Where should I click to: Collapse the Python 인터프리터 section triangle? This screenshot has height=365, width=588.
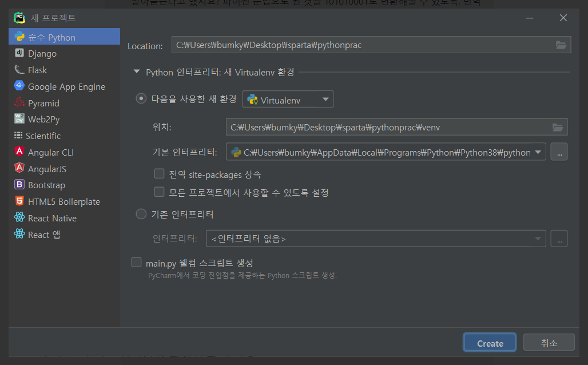(137, 72)
